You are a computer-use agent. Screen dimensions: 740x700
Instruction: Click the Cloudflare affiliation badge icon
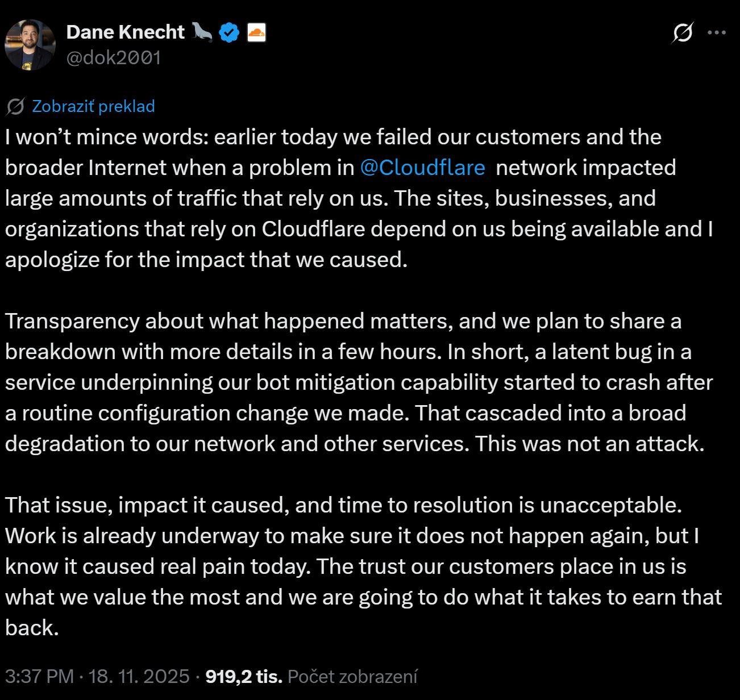(256, 32)
